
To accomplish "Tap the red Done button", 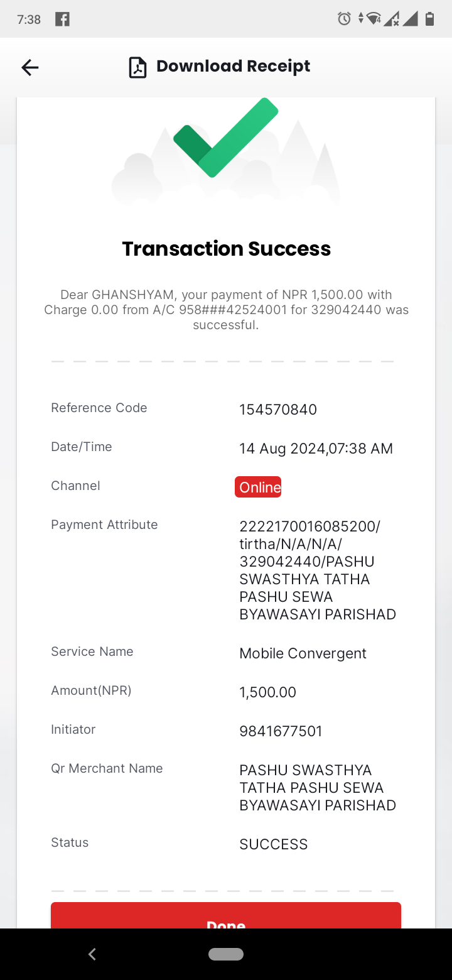I will 226,915.
